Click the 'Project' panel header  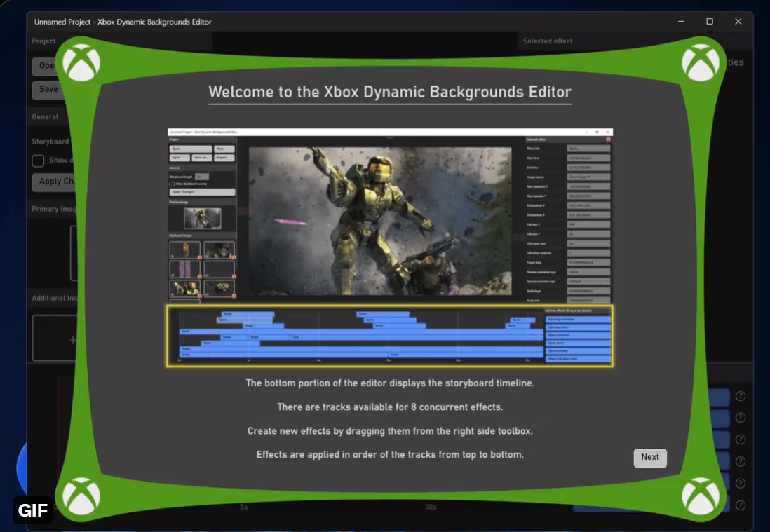coord(43,41)
